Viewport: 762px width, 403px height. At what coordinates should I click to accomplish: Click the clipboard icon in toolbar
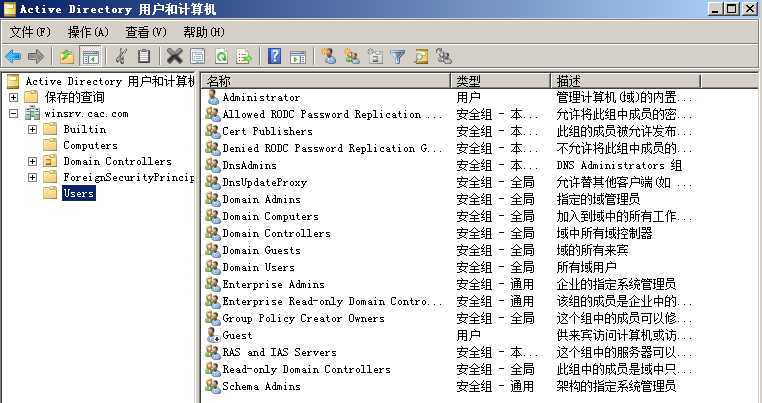[144, 56]
